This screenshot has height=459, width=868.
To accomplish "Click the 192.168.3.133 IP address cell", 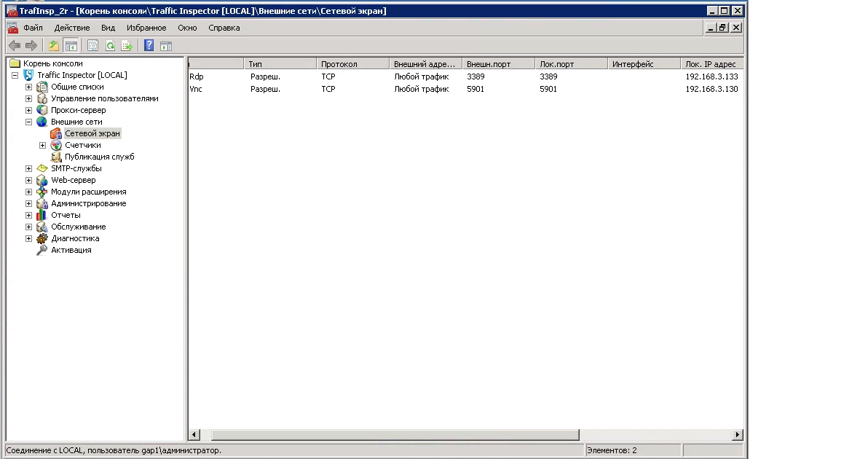I will (711, 76).
